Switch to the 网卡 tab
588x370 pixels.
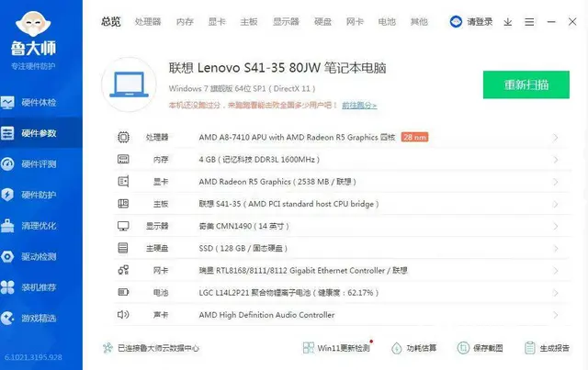(355, 22)
